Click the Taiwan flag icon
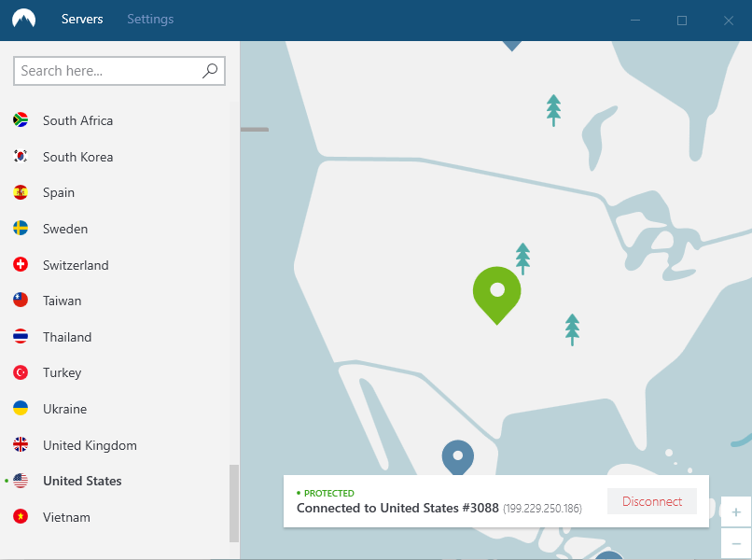Image resolution: width=752 pixels, height=560 pixels. click(x=21, y=301)
